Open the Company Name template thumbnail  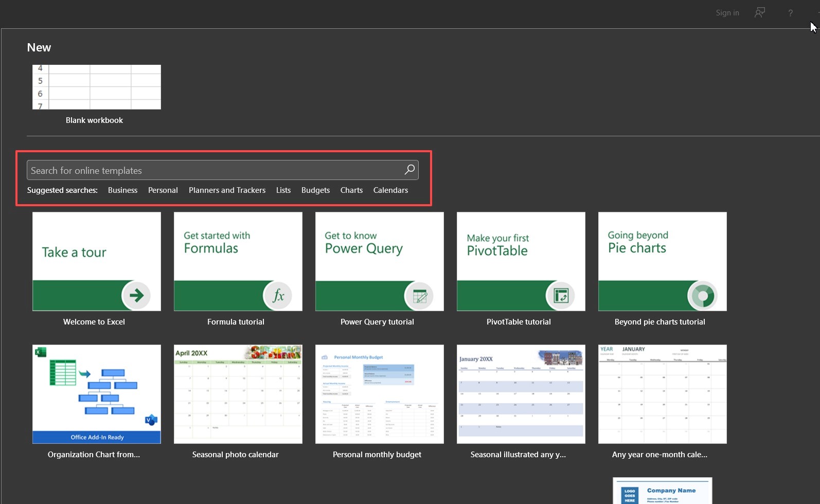(x=663, y=491)
